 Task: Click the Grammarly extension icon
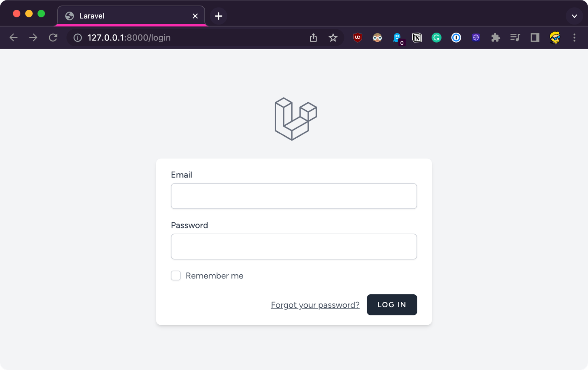coord(436,37)
